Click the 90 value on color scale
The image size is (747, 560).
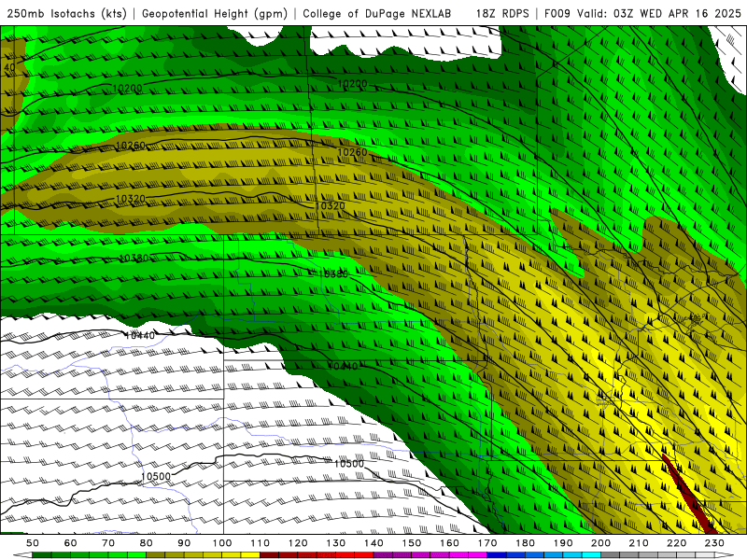tap(184, 543)
